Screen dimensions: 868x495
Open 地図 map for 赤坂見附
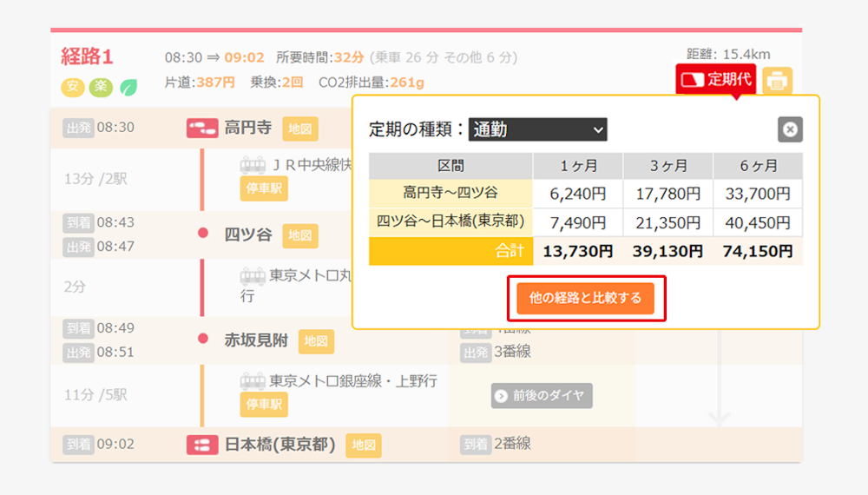(316, 341)
